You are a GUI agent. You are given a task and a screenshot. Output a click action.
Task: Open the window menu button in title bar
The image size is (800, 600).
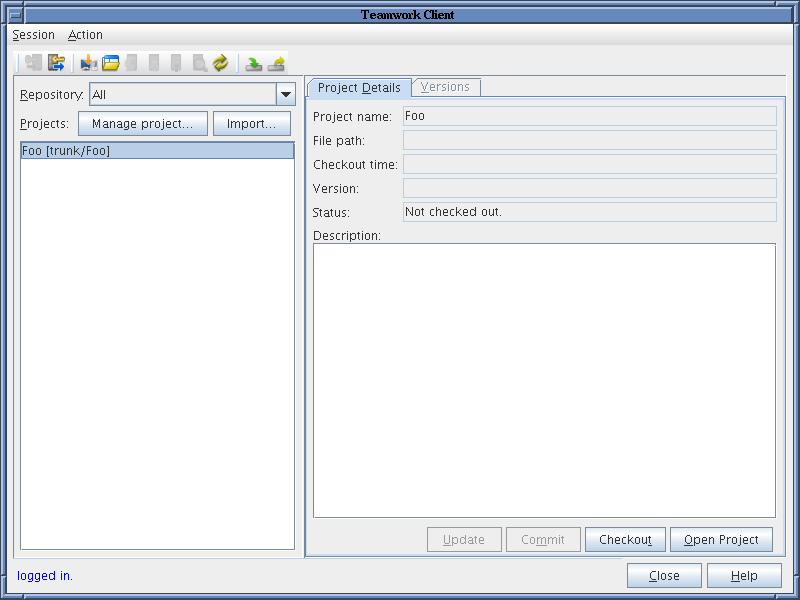[x=16, y=15]
